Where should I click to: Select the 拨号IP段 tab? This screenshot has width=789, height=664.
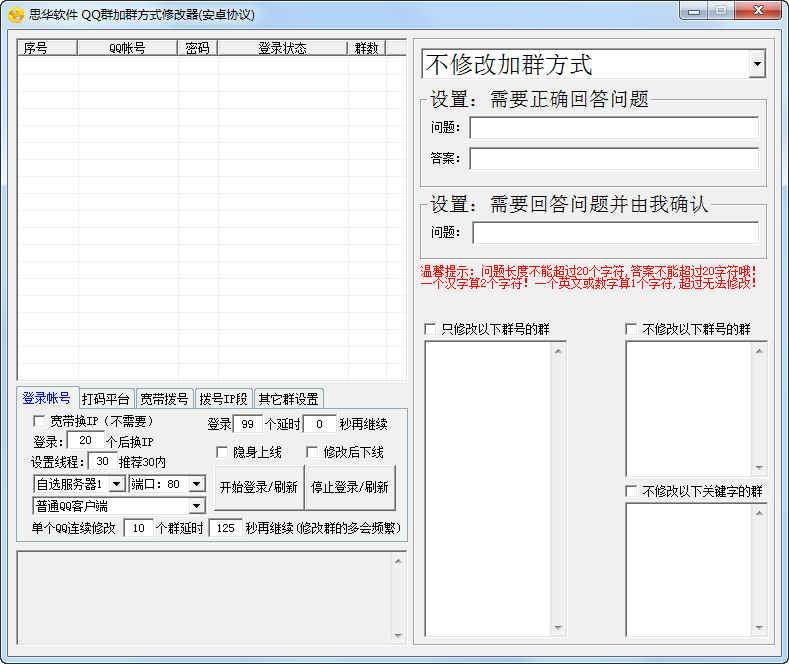(x=223, y=399)
